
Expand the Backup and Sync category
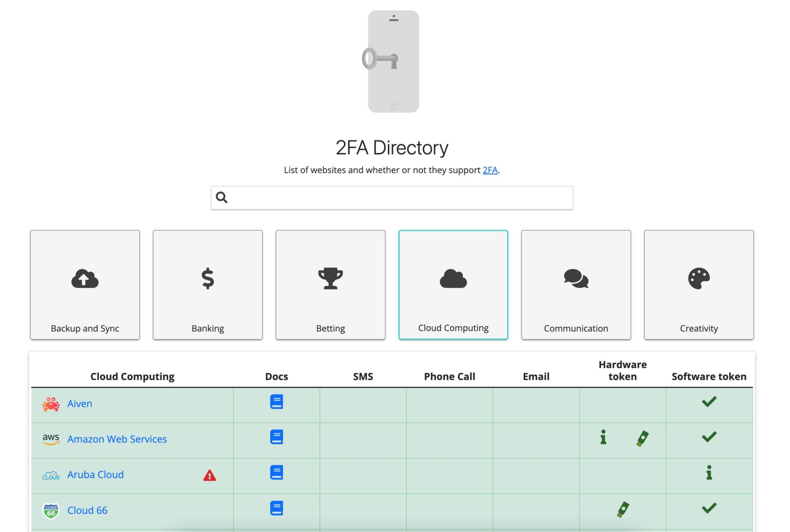coord(85,285)
